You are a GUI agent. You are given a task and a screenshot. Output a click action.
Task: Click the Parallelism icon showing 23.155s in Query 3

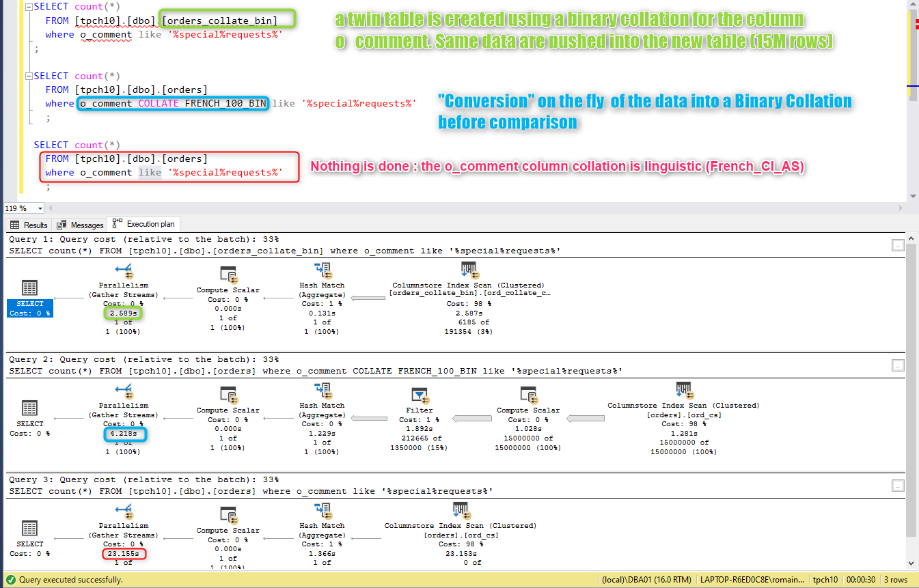point(124,510)
